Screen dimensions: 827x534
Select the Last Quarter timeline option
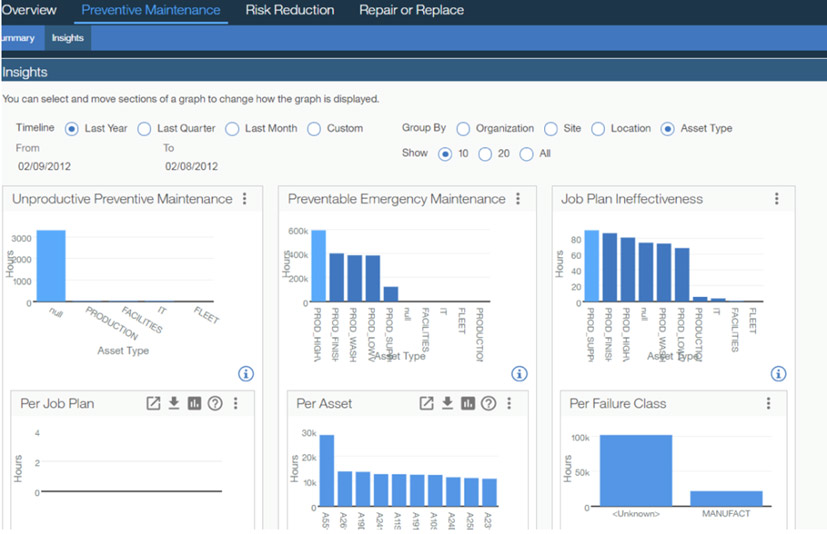click(144, 129)
